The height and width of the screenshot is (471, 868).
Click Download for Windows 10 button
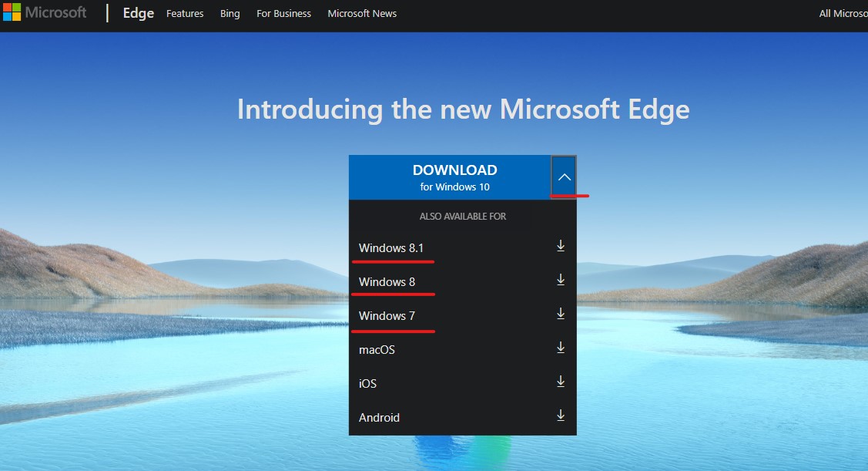point(450,177)
